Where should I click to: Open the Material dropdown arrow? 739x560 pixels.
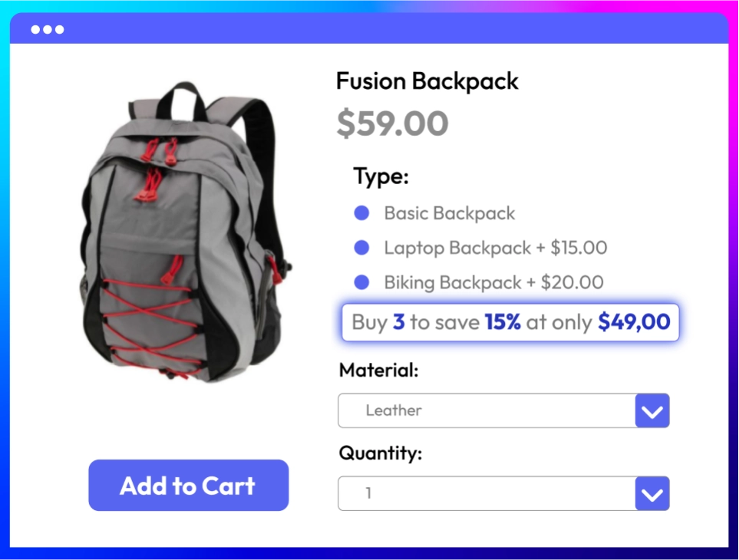[652, 410]
